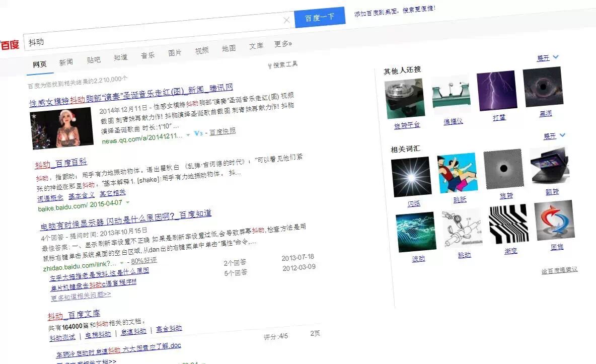Switch to the 音乐 tab
Screen dimensions: 596x364
coord(147,55)
